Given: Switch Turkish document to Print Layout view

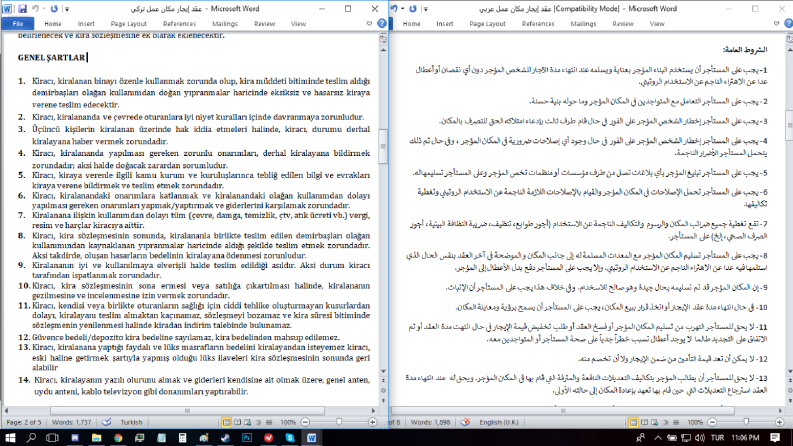Looking at the screenshot, I should point(227,422).
